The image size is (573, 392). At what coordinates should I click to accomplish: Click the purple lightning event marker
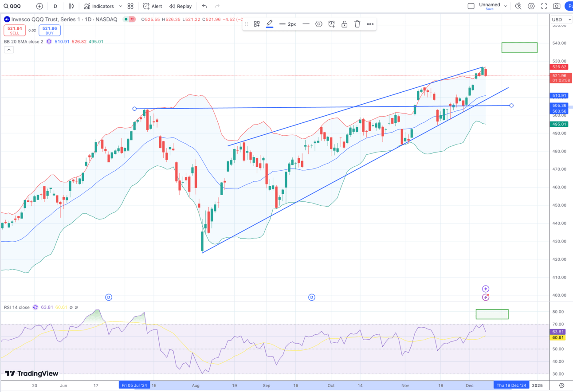point(486,297)
